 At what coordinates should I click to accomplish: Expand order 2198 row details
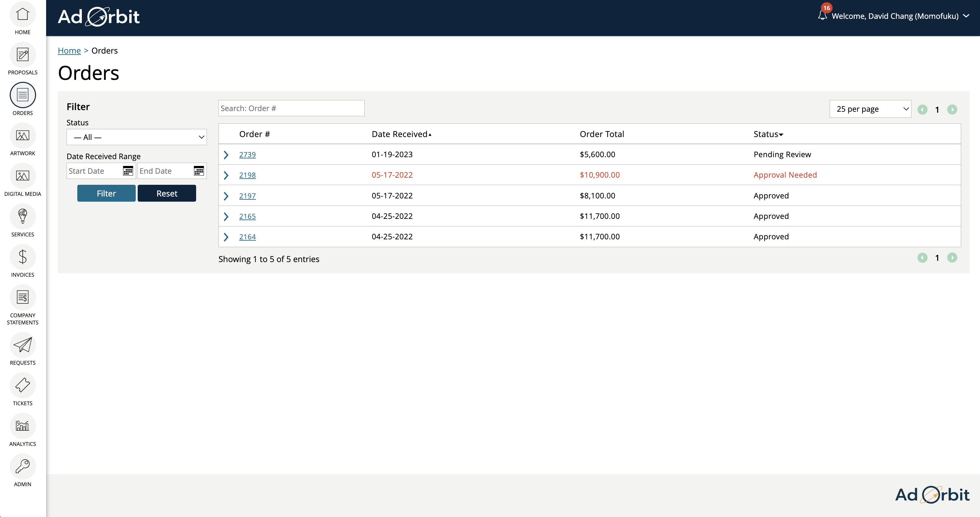(226, 175)
